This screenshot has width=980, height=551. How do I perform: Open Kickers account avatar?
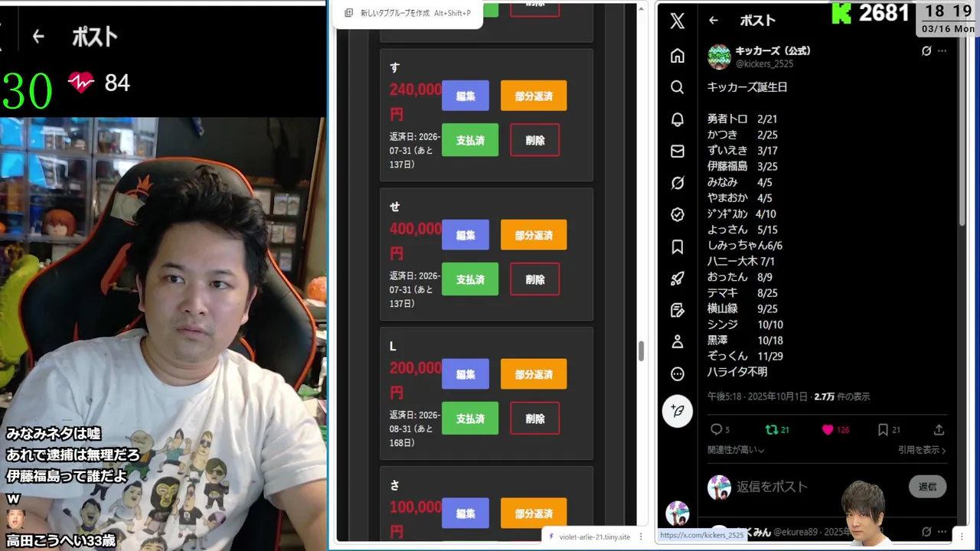click(x=719, y=57)
